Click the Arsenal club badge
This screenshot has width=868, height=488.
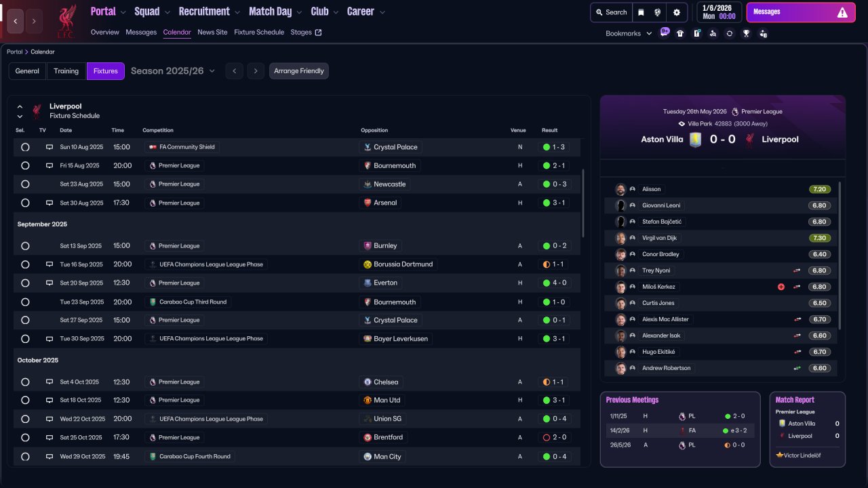coord(368,203)
